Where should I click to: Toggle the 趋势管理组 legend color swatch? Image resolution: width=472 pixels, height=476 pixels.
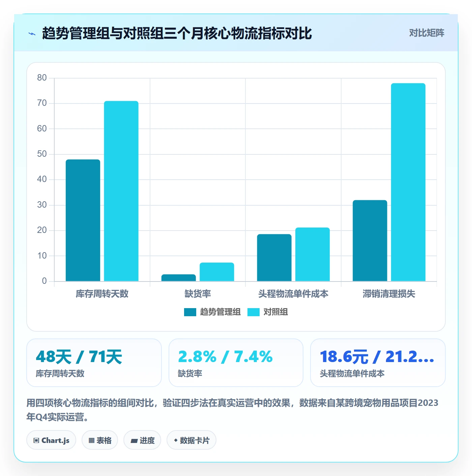point(190,312)
